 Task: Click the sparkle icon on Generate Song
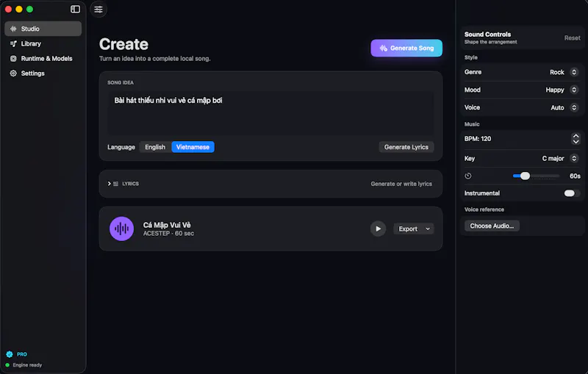click(383, 48)
